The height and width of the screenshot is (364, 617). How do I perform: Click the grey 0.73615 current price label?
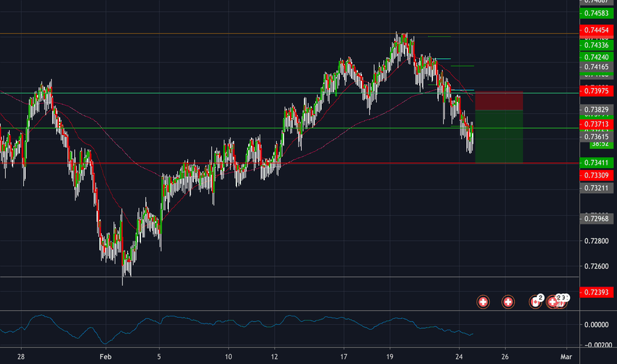[x=596, y=137]
